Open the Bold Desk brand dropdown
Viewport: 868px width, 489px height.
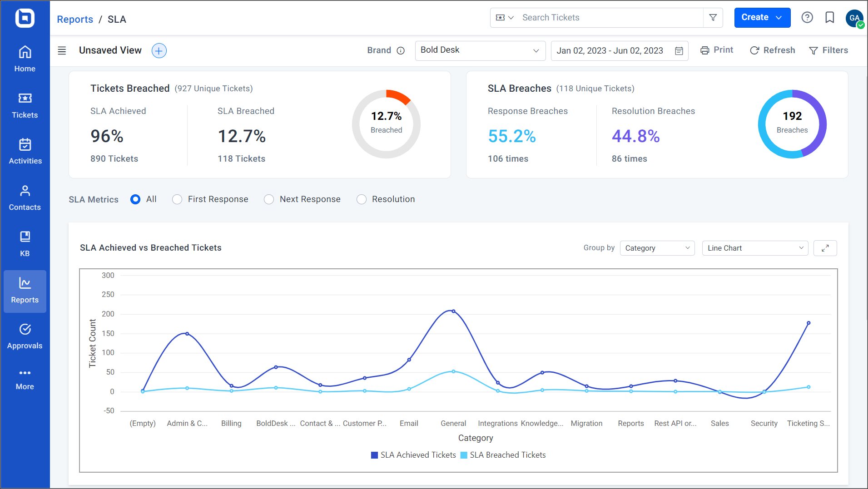(x=480, y=50)
